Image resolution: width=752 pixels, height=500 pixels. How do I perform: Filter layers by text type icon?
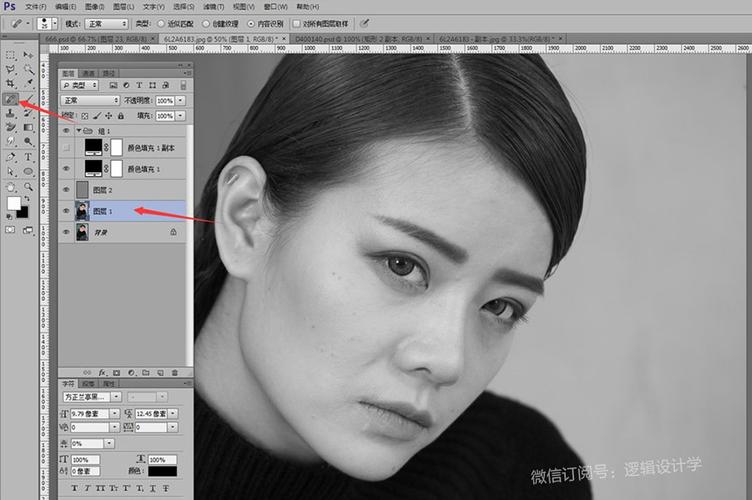[139, 85]
